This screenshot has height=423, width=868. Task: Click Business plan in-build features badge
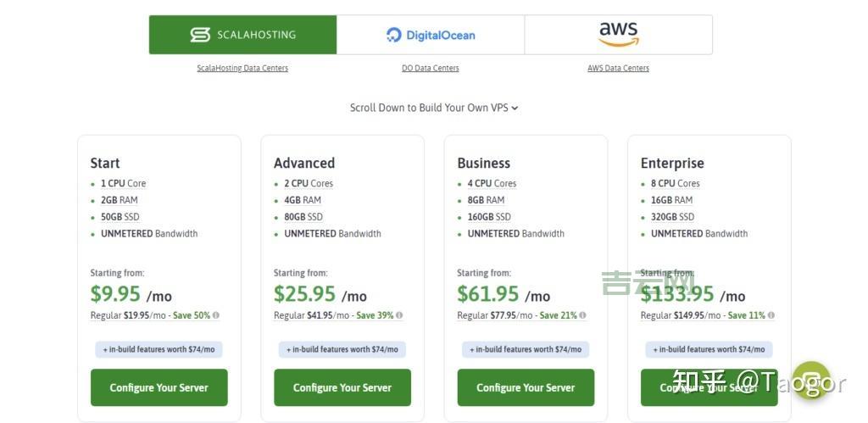(x=526, y=349)
